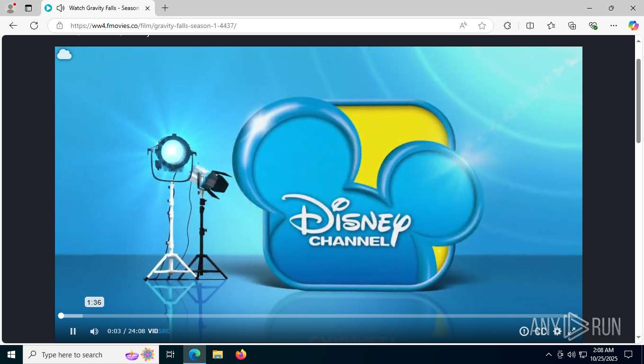Close the Gravity Falls tab
The image size is (644, 364).
tap(147, 8)
